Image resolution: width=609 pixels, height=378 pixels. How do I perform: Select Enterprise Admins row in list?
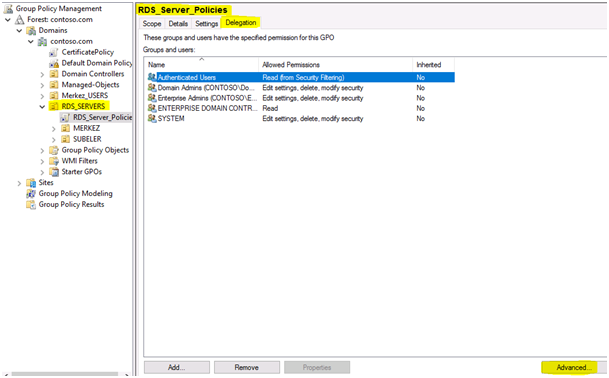[299, 98]
